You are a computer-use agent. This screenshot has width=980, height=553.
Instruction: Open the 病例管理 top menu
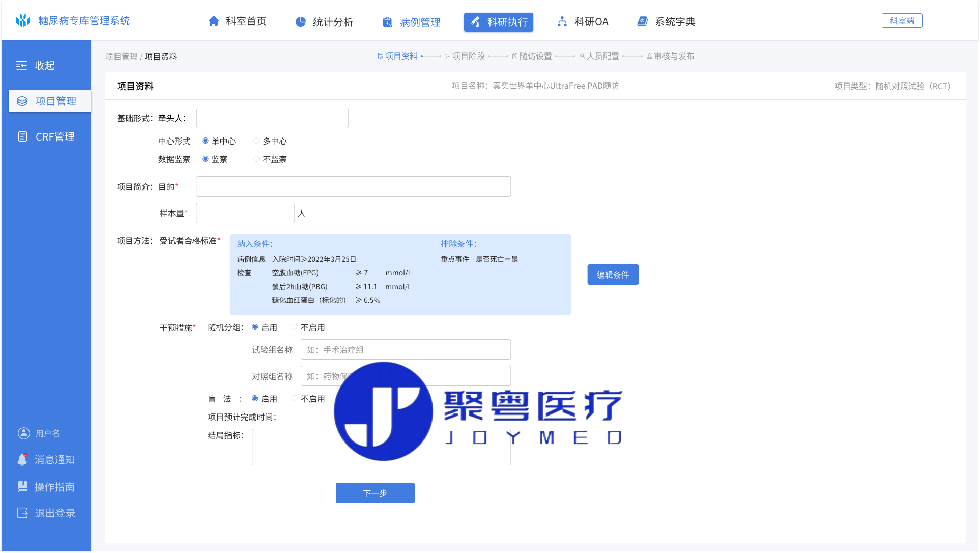(x=411, y=22)
